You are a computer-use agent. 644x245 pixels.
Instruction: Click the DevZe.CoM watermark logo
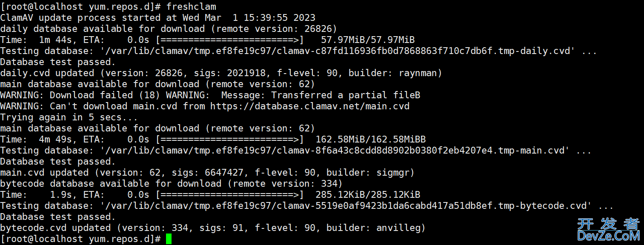608,230
